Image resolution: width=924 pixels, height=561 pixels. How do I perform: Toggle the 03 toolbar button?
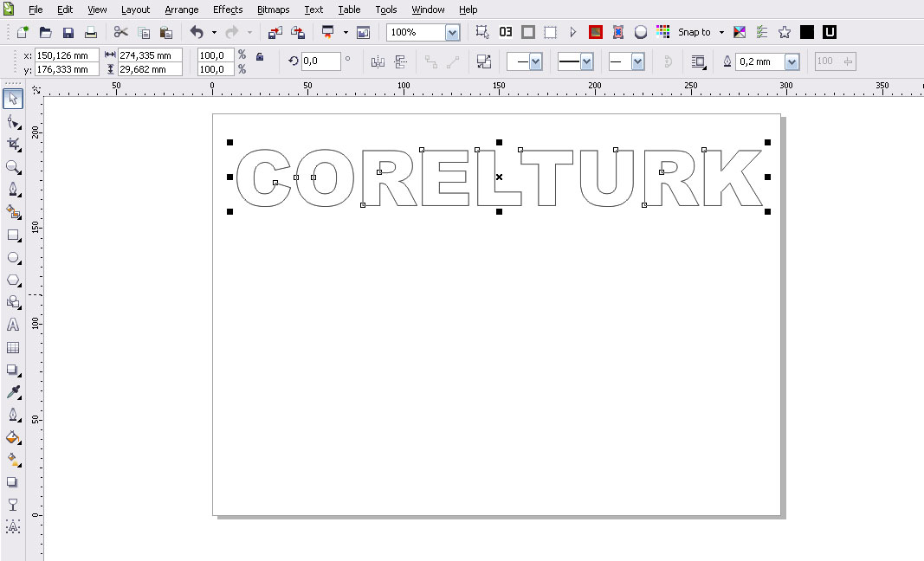pyautogui.click(x=506, y=32)
